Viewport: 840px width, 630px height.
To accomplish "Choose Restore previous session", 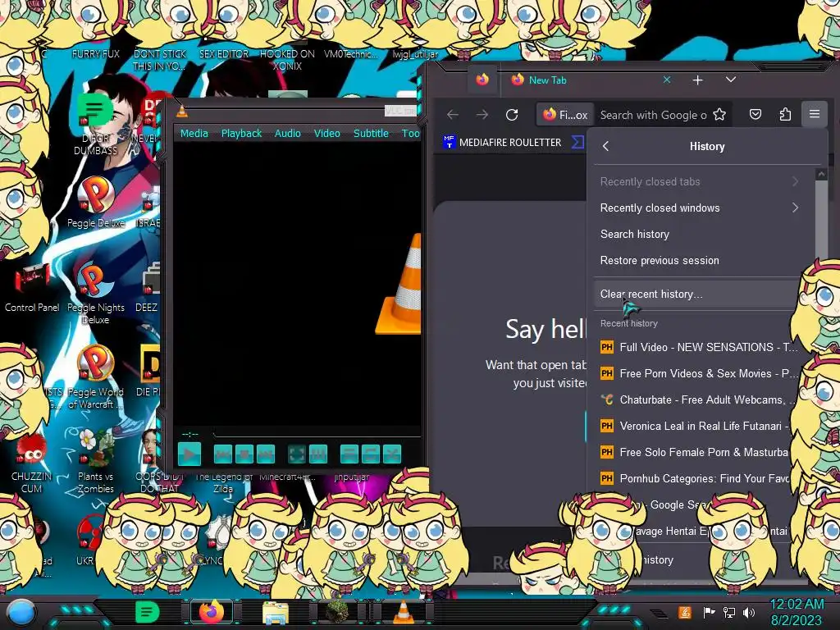I will coord(699,260).
